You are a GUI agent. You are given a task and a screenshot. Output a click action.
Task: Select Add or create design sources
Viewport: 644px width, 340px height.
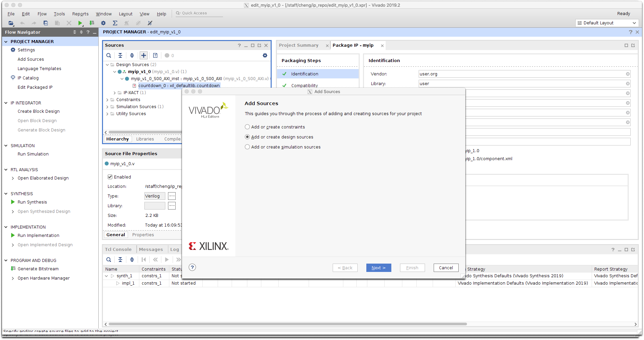tap(247, 137)
